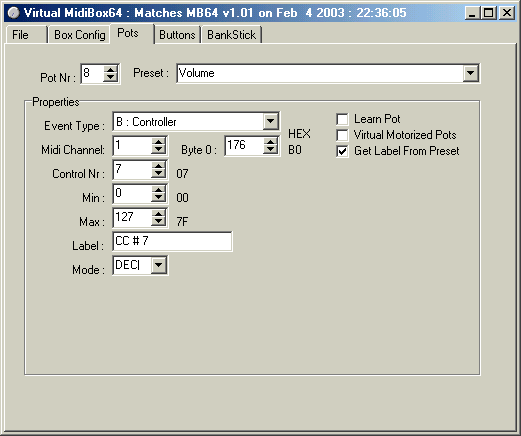This screenshot has width=521, height=436.
Task: Open the BankStick tab
Action: click(231, 35)
